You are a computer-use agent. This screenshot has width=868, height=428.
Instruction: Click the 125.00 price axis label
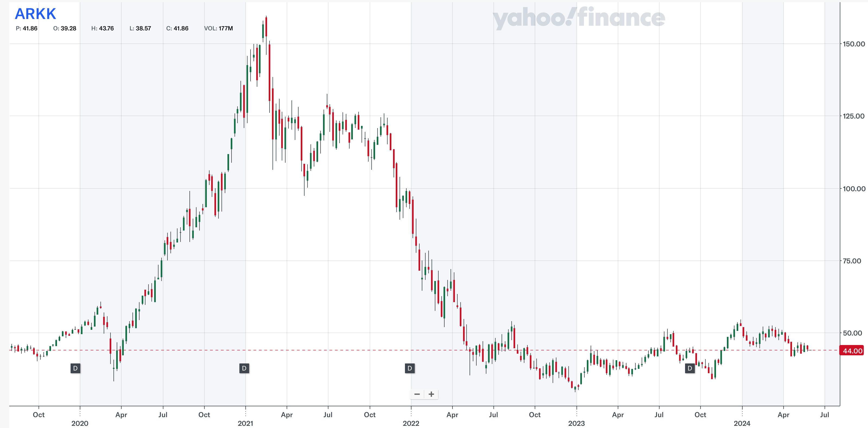(x=854, y=116)
